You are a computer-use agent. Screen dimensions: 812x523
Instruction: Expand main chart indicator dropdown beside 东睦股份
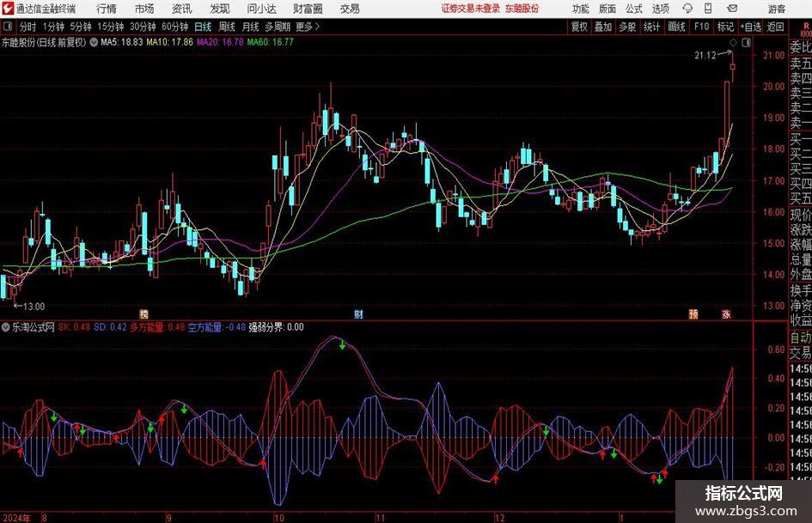[x=94, y=42]
